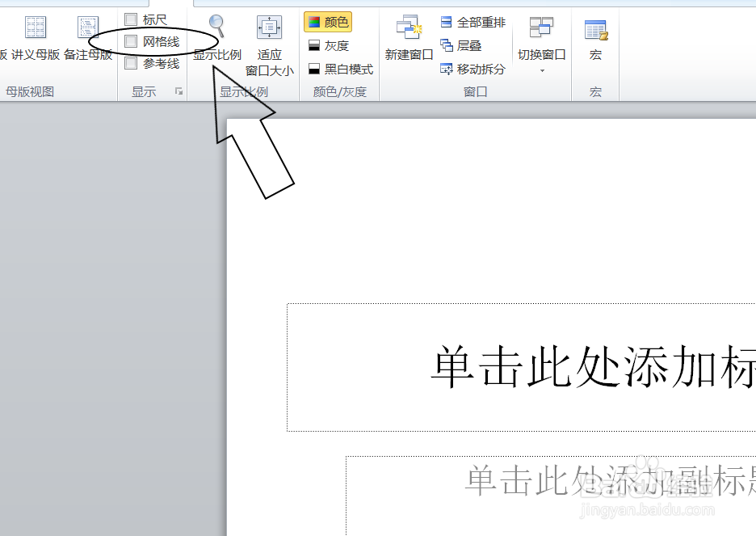The width and height of the screenshot is (756, 536).
Task: Click Arrange All (全部重排)
Action: click(x=473, y=22)
